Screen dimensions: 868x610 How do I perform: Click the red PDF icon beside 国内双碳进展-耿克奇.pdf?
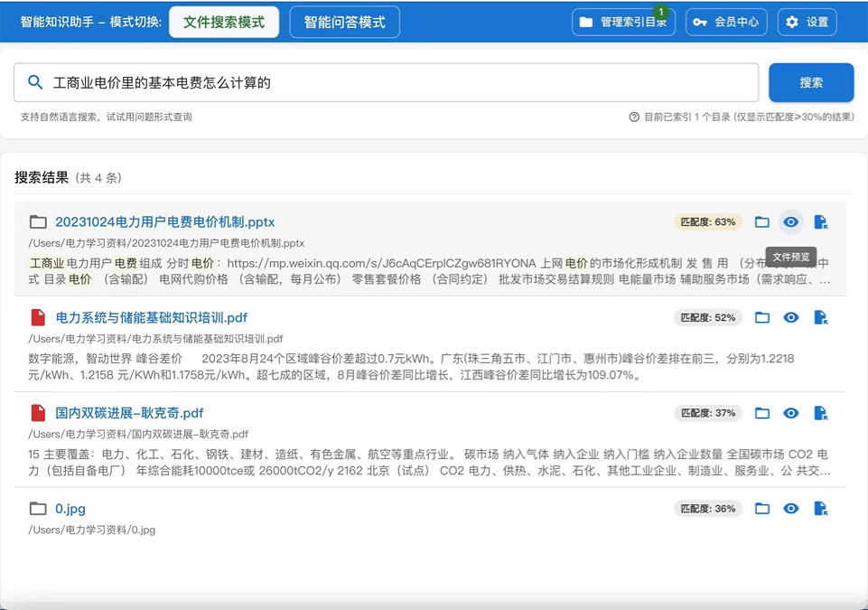[x=37, y=412]
